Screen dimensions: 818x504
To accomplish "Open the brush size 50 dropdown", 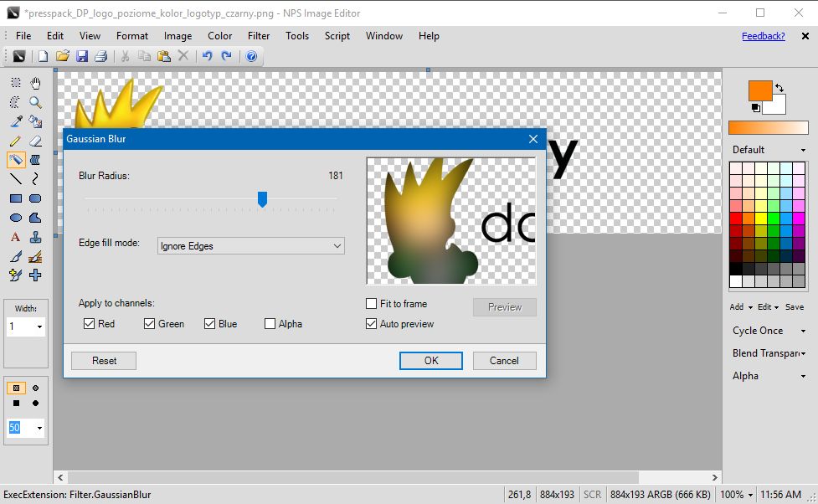I will point(39,428).
